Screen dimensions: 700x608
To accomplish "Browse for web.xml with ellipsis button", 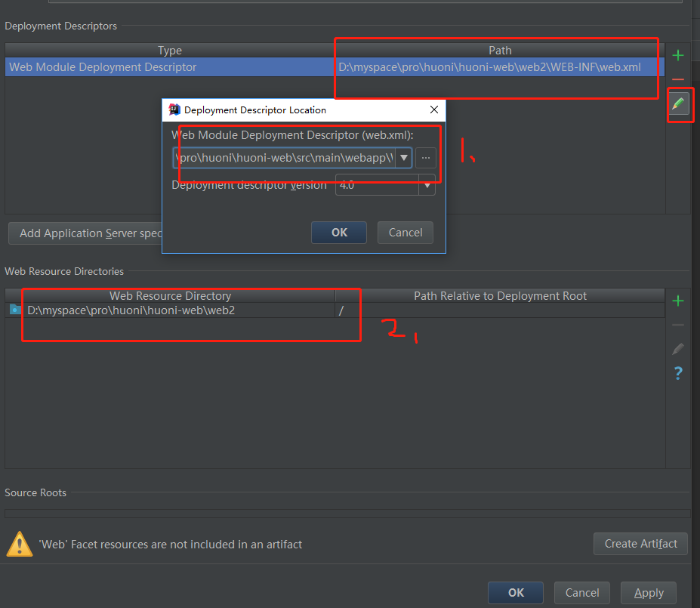I will coord(425,158).
